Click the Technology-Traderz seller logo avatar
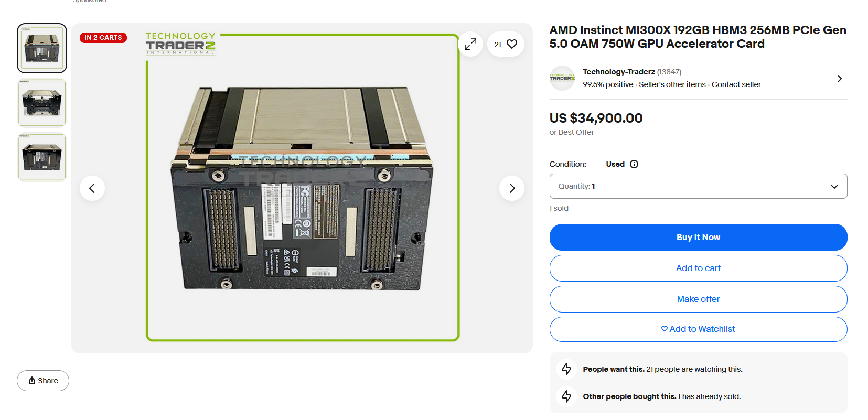Image resolution: width=868 pixels, height=420 pixels. tap(562, 78)
